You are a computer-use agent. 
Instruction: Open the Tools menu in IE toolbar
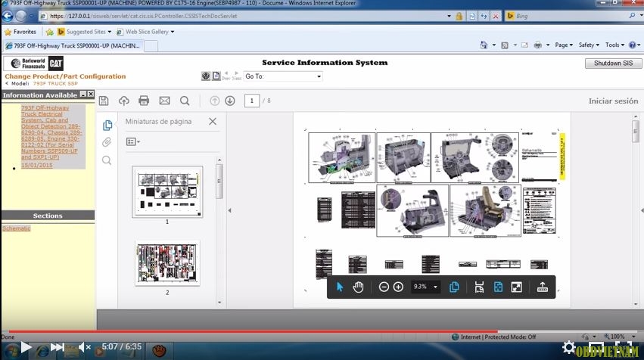(615, 45)
